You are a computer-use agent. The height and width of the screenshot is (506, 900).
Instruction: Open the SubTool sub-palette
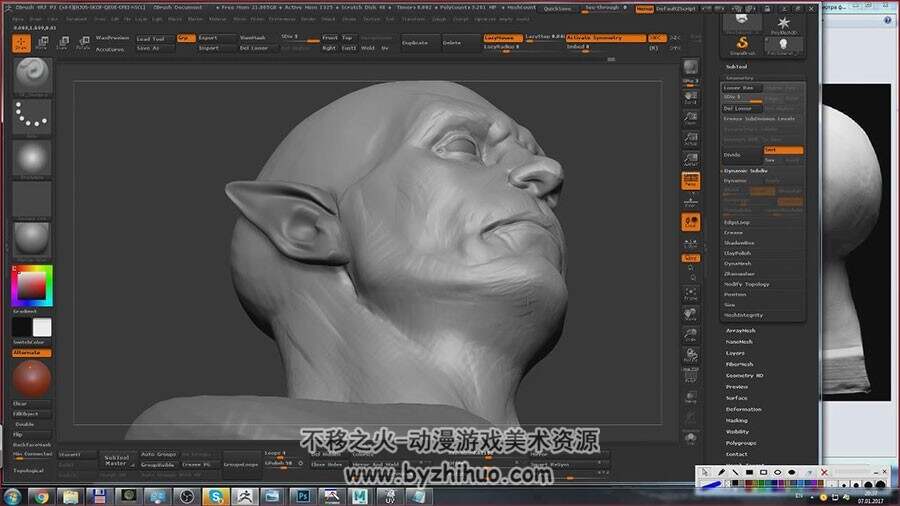click(x=736, y=67)
